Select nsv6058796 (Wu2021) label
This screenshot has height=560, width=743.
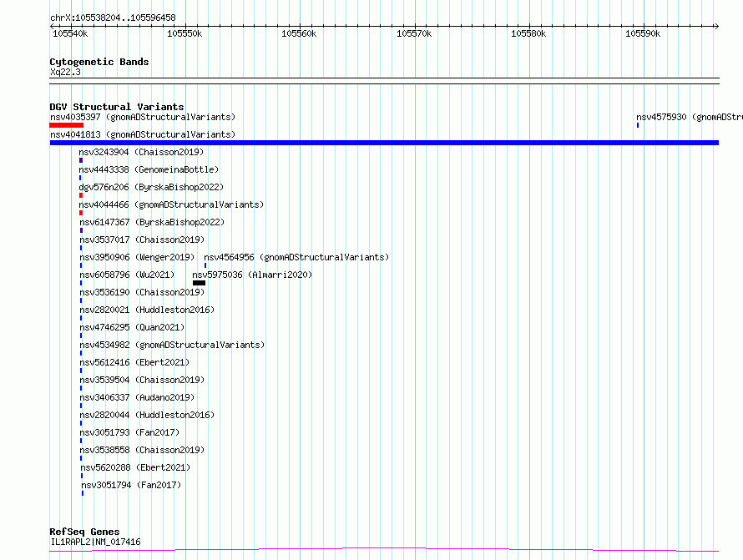point(127,275)
